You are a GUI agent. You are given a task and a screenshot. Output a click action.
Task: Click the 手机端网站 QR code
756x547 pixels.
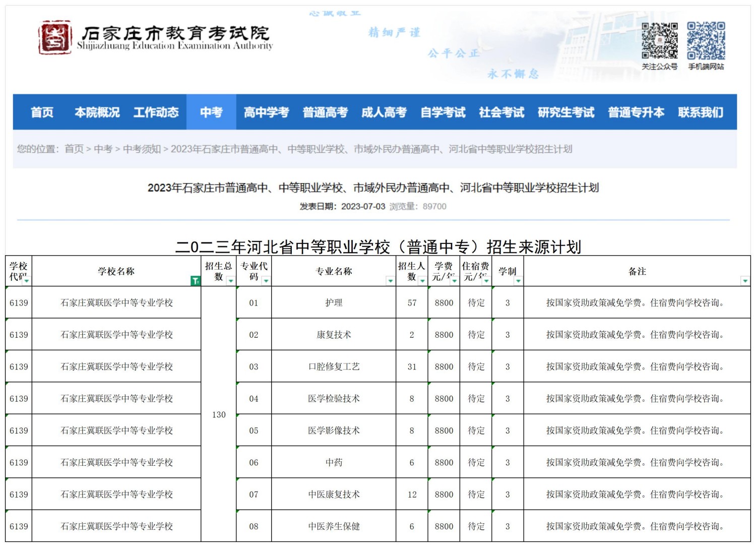706,41
